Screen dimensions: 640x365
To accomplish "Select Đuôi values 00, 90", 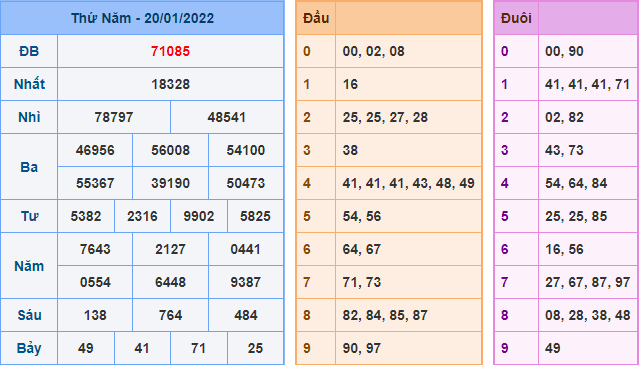I will click(564, 51).
